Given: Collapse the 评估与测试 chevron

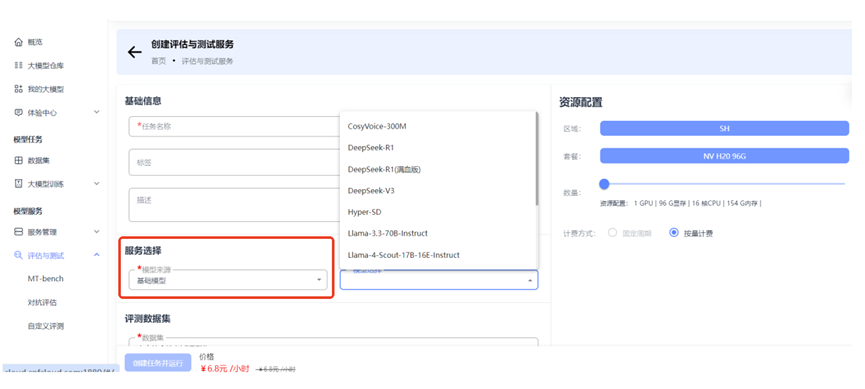Looking at the screenshot, I should tap(97, 255).
